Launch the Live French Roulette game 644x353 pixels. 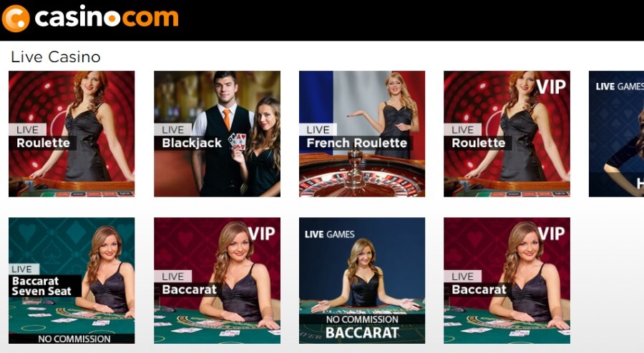pyautogui.click(x=362, y=134)
